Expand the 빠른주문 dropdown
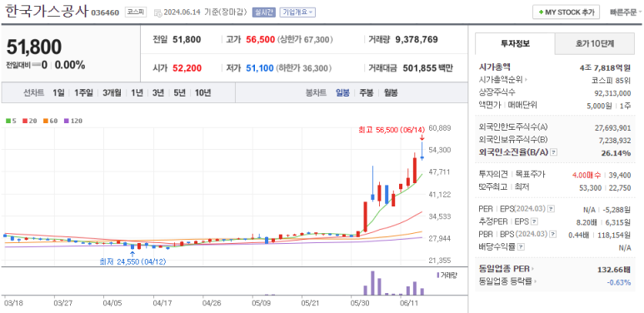Screen dimensions: 644x313 (627, 12)
